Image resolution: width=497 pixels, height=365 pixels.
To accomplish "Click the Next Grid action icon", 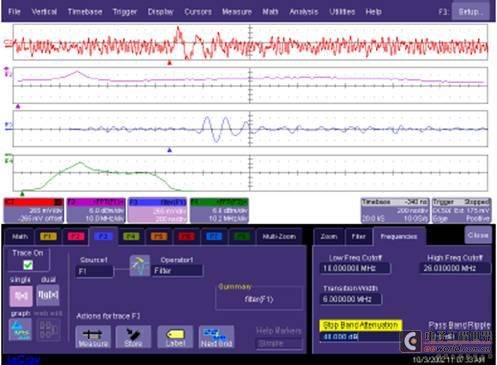I will tap(217, 337).
